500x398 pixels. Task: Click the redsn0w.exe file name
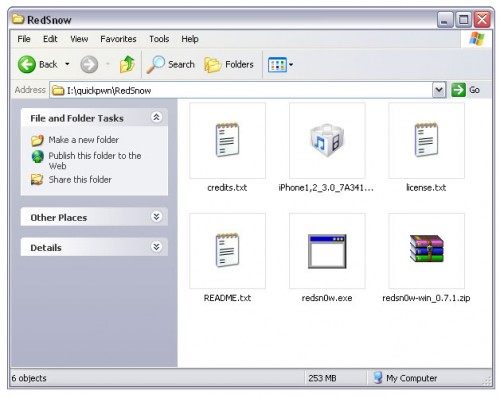pyautogui.click(x=327, y=298)
